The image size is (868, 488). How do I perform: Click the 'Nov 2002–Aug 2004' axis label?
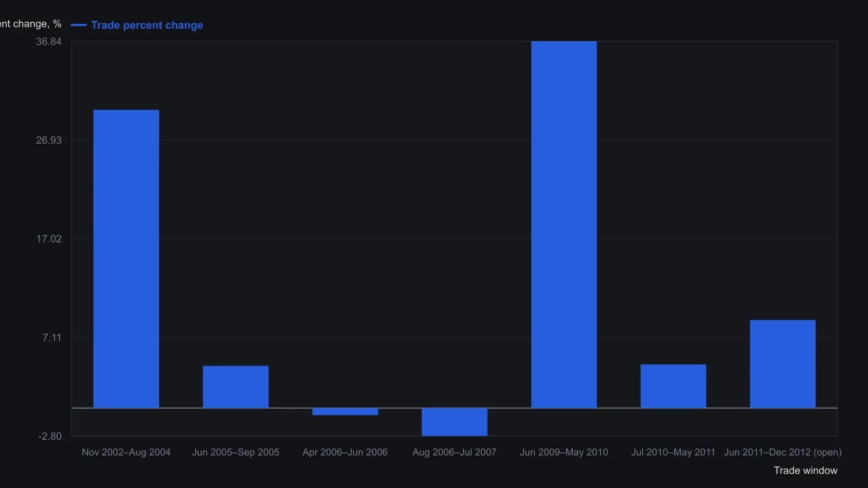[x=126, y=452]
